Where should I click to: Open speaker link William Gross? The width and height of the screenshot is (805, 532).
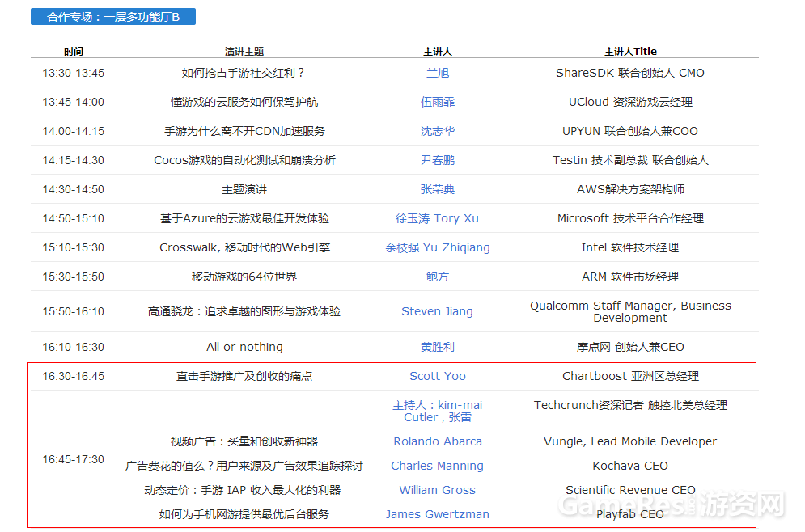tap(438, 490)
